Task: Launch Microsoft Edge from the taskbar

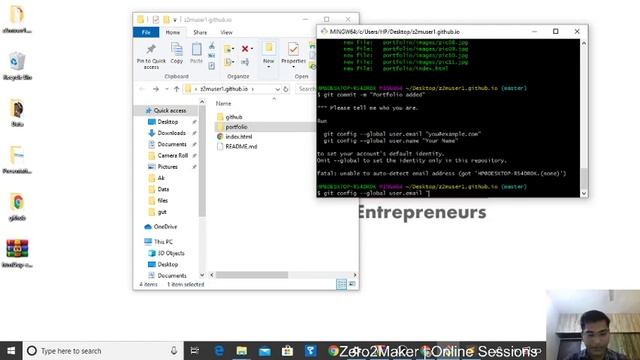Action: pos(219,351)
